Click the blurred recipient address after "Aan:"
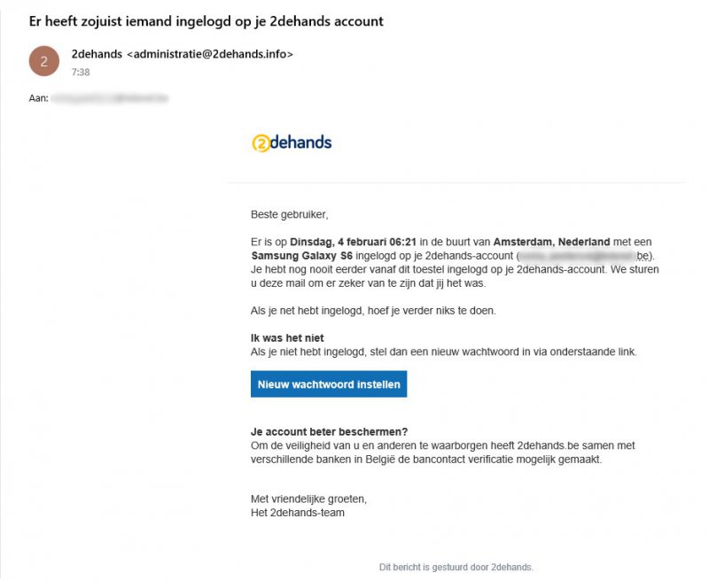This screenshot has width=709, height=588. pyautogui.click(x=110, y=97)
